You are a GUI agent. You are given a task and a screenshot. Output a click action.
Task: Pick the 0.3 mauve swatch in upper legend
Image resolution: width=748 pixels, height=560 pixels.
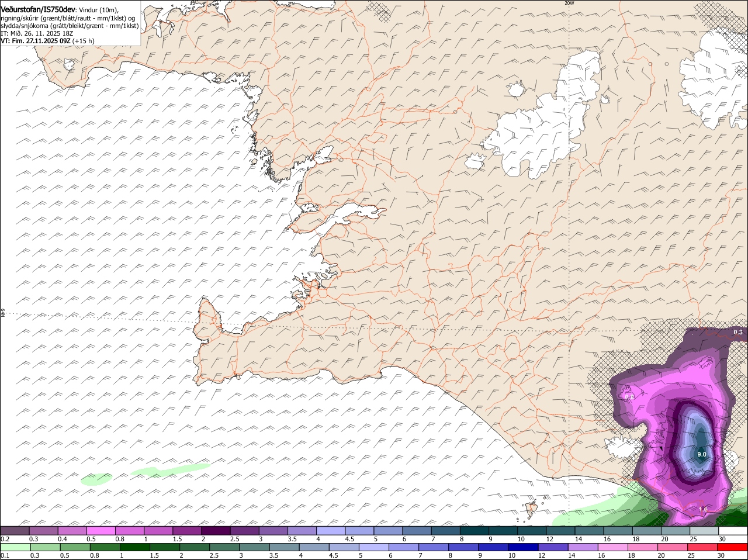coord(43,531)
